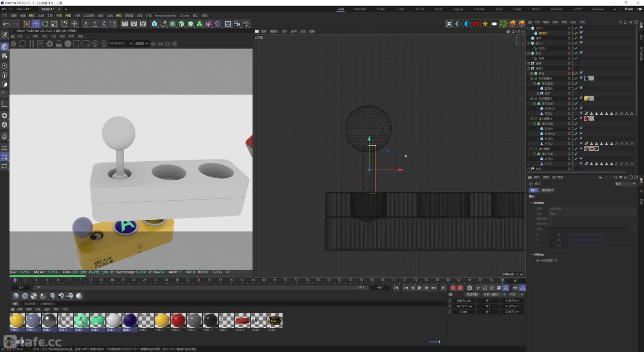644x352 pixels.
Task: Select the dark blue 镜面2 material swatch
Action: coord(130,320)
